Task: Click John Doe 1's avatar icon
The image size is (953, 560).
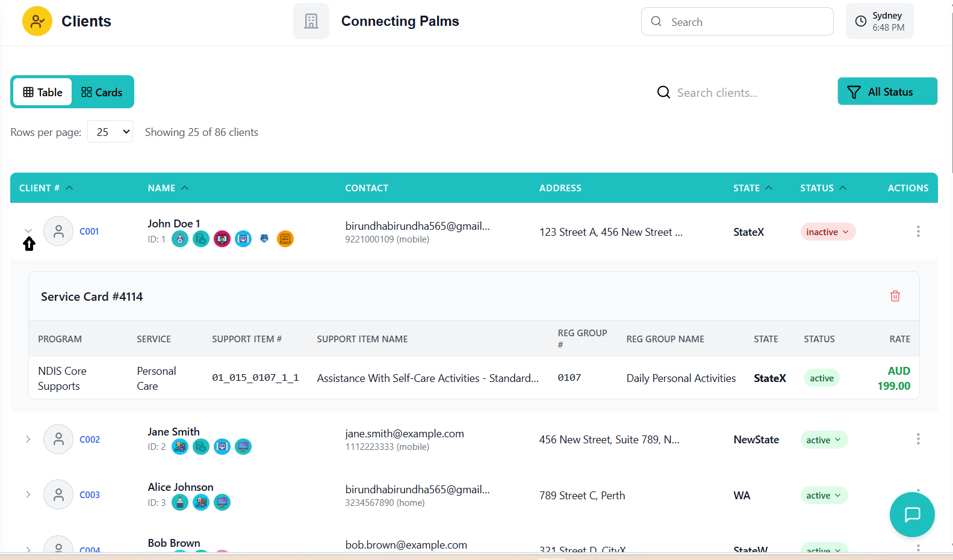Action: click(58, 232)
